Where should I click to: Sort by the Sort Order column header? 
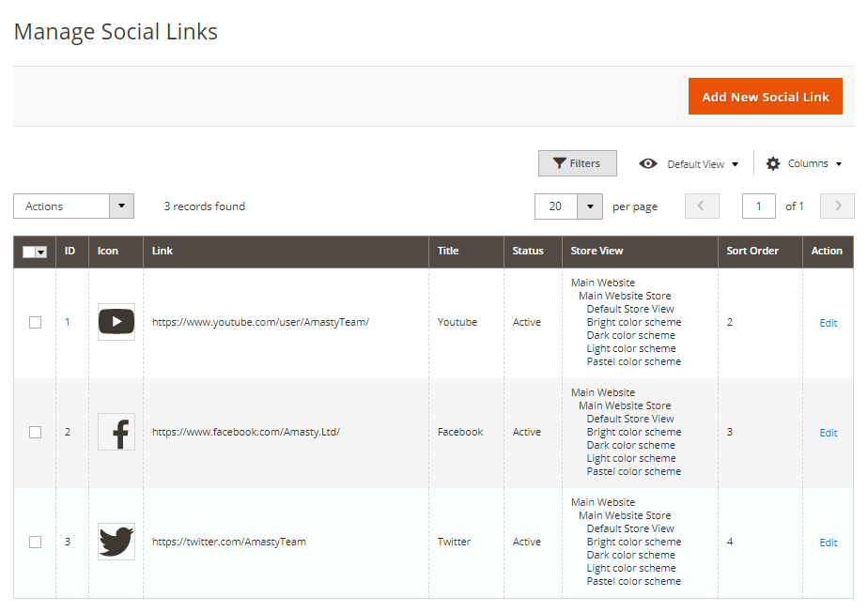752,251
